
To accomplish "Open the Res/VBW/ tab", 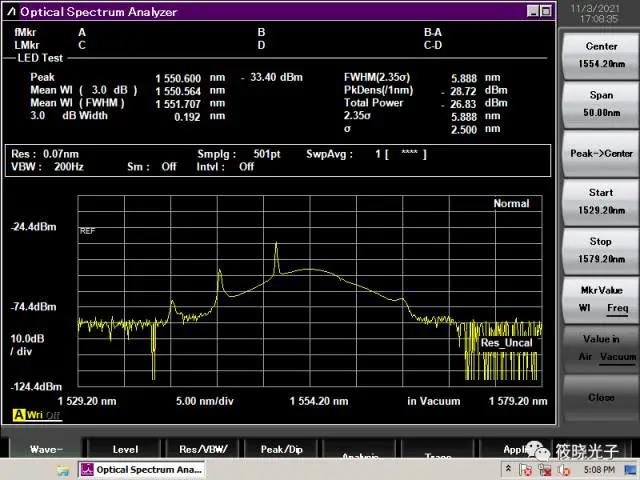I will [206, 450].
